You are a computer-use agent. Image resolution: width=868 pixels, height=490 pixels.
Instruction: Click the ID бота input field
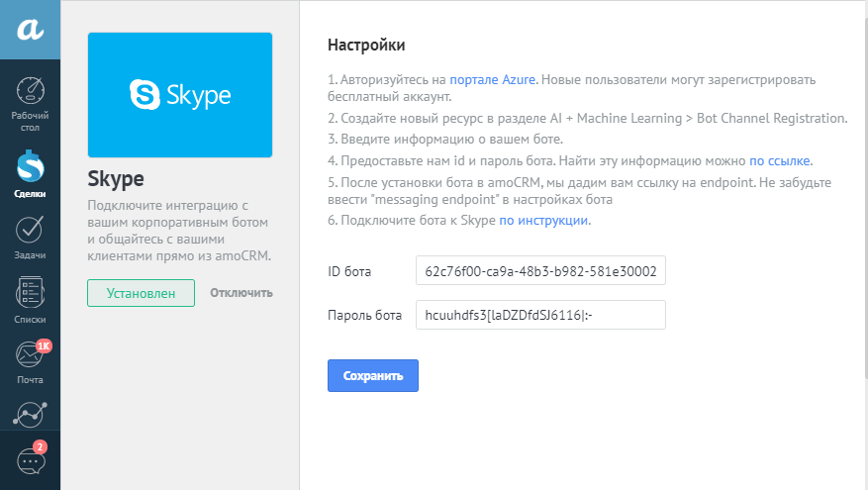click(x=540, y=271)
